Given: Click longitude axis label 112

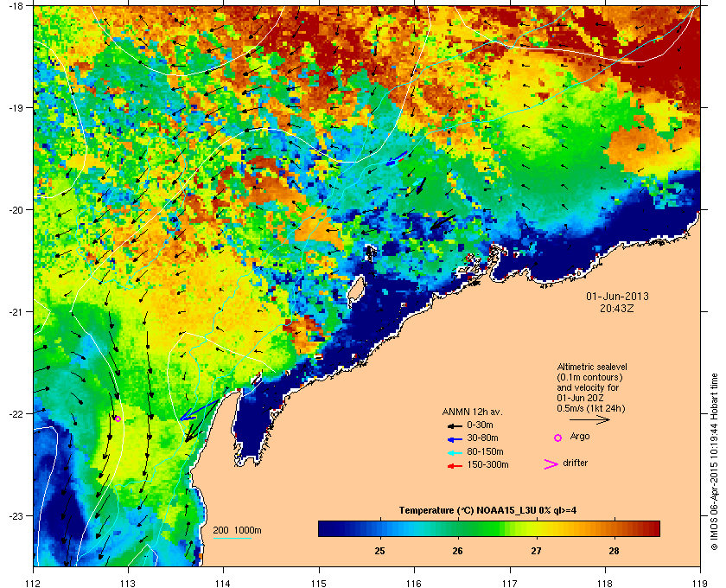Looking at the screenshot, I should 34,583.
